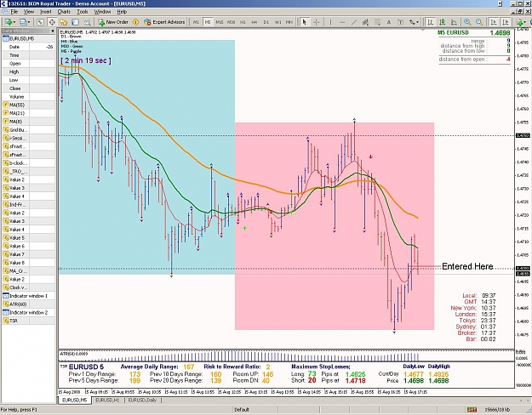Screen dimensions: 532x415
Task: Switch timeframe to H1
Action: [243, 22]
